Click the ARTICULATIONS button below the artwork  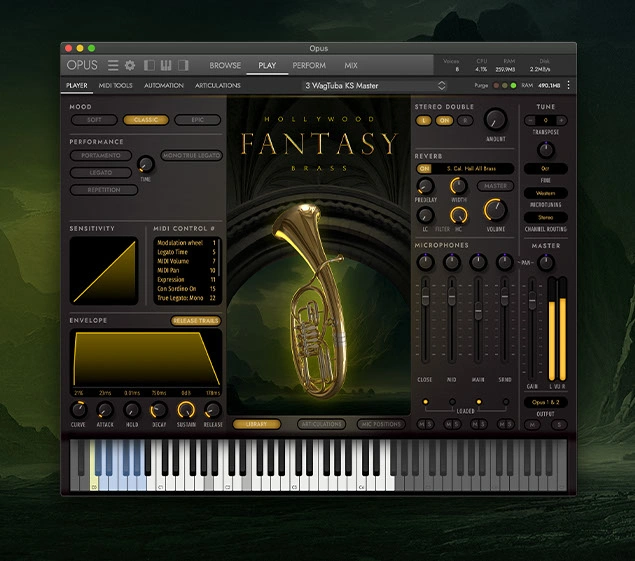pos(322,424)
